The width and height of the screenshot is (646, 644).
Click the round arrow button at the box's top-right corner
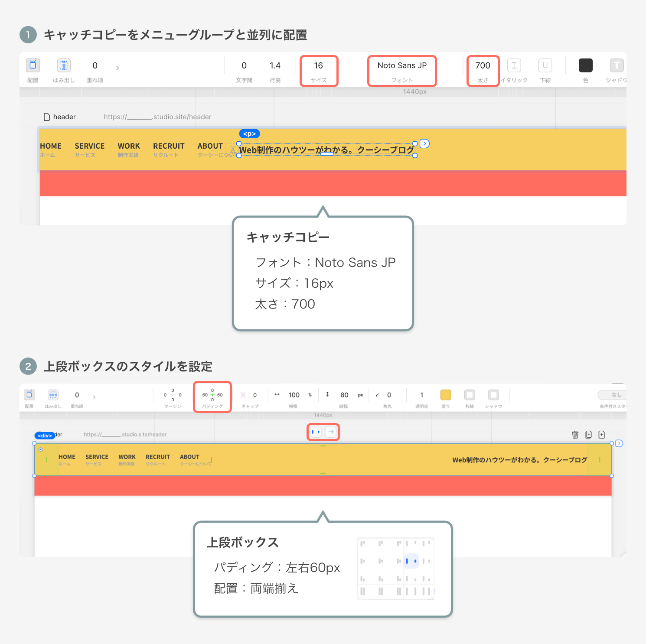pos(619,443)
